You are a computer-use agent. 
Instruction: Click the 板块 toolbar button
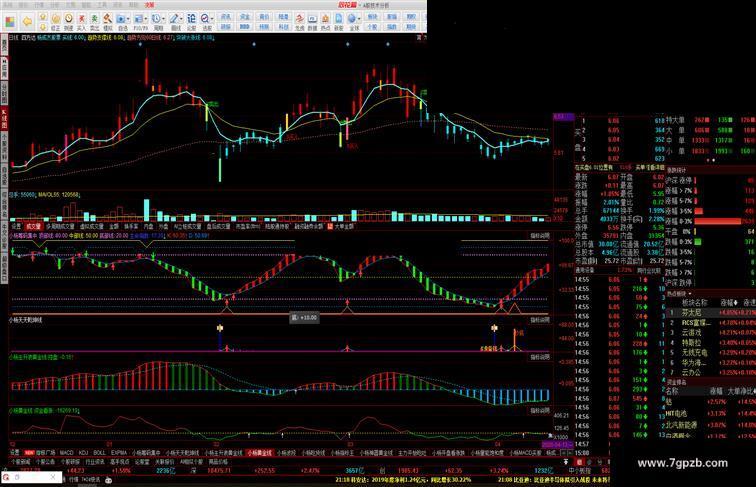(372, 16)
